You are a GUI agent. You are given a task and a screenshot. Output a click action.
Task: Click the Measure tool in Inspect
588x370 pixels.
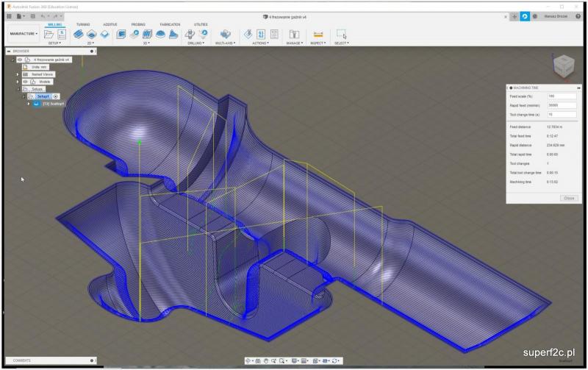pyautogui.click(x=318, y=34)
